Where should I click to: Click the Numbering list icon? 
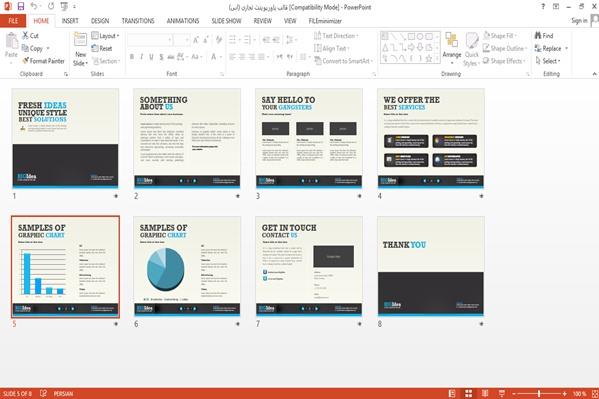(247, 40)
